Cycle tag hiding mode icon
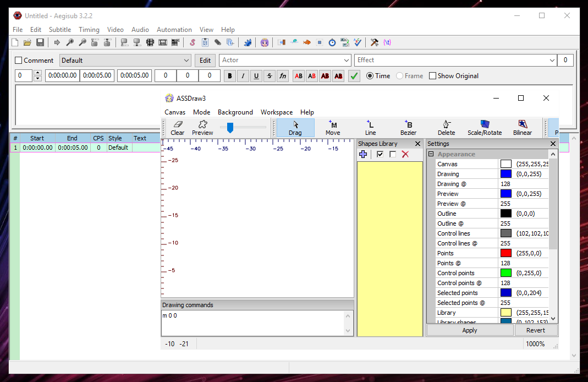The height and width of the screenshot is (382, 588). point(387,42)
